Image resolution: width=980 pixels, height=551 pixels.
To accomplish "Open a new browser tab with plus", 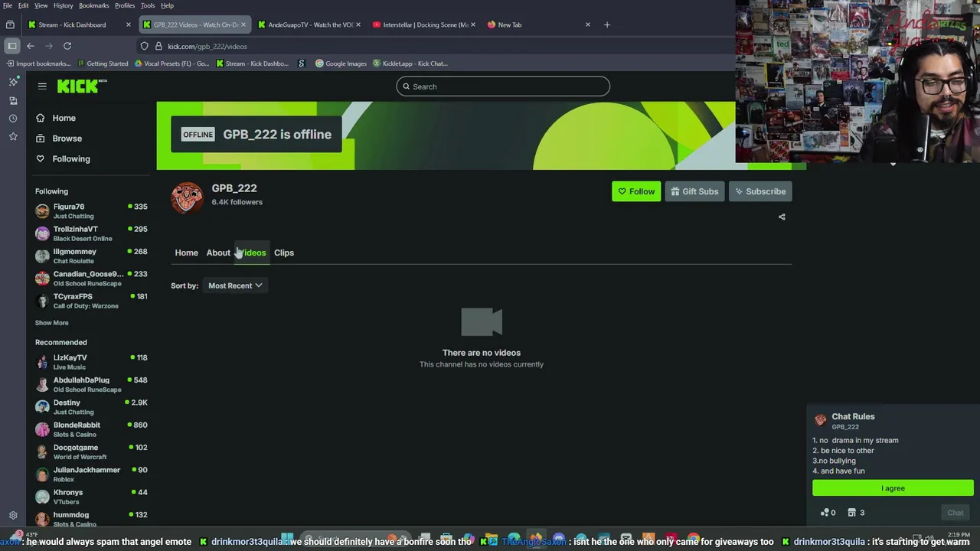I will click(x=607, y=24).
